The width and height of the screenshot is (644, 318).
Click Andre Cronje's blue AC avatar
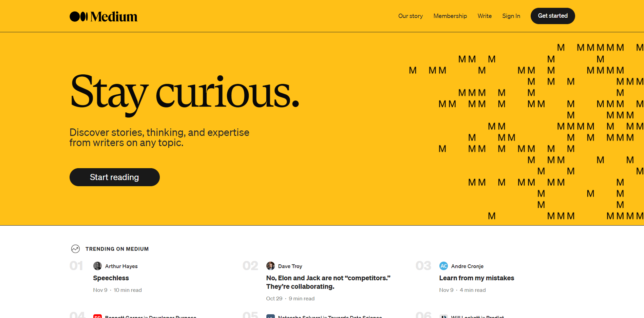tap(443, 266)
